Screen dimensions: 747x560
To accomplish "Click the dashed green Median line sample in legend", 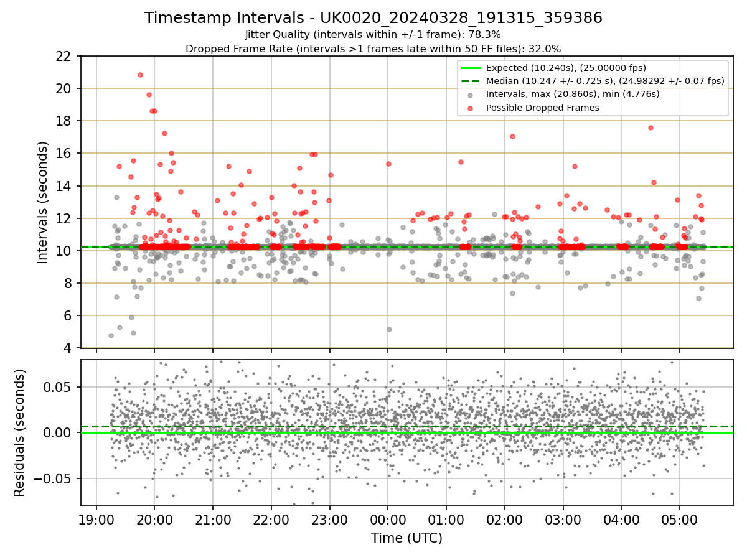I will (x=470, y=81).
